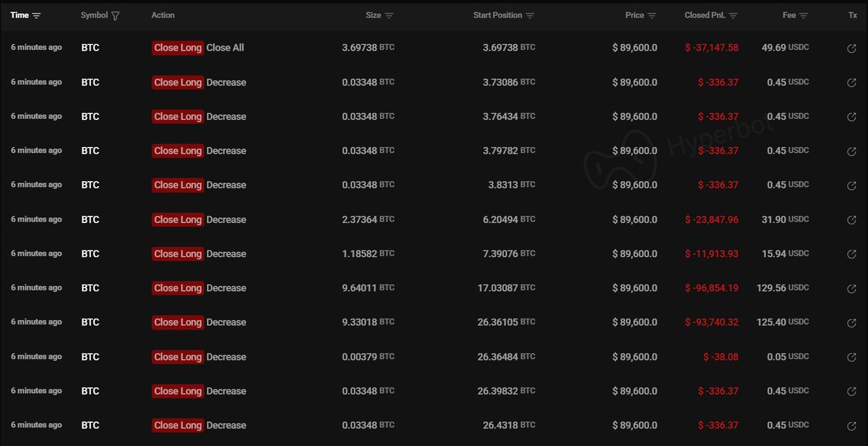Click the Action column header

tap(163, 15)
